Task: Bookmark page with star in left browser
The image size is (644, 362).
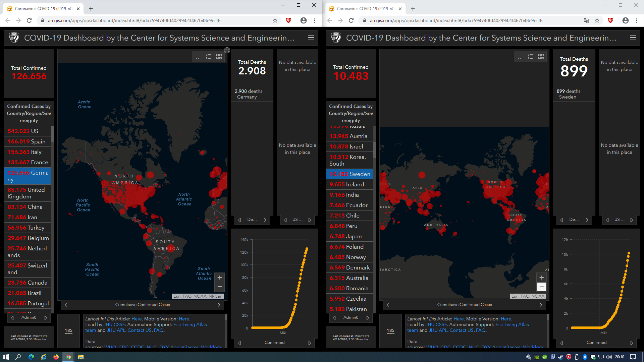Action: [275, 20]
